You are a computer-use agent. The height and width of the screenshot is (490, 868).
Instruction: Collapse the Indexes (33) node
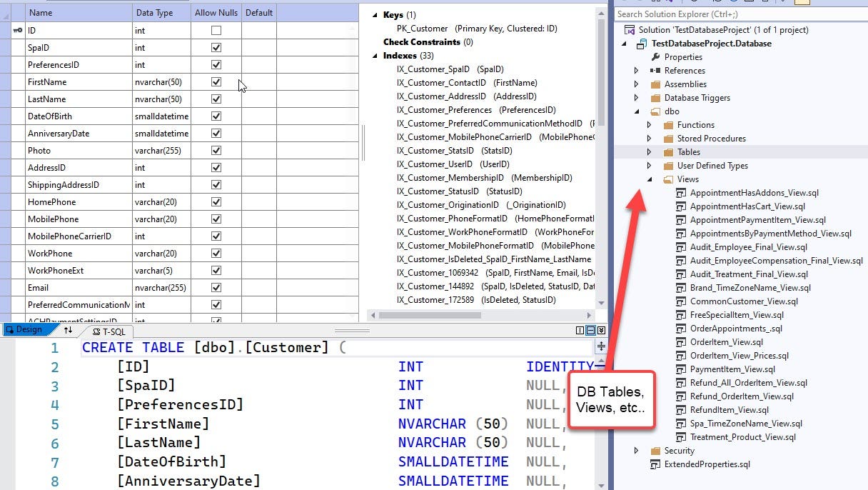tap(374, 56)
